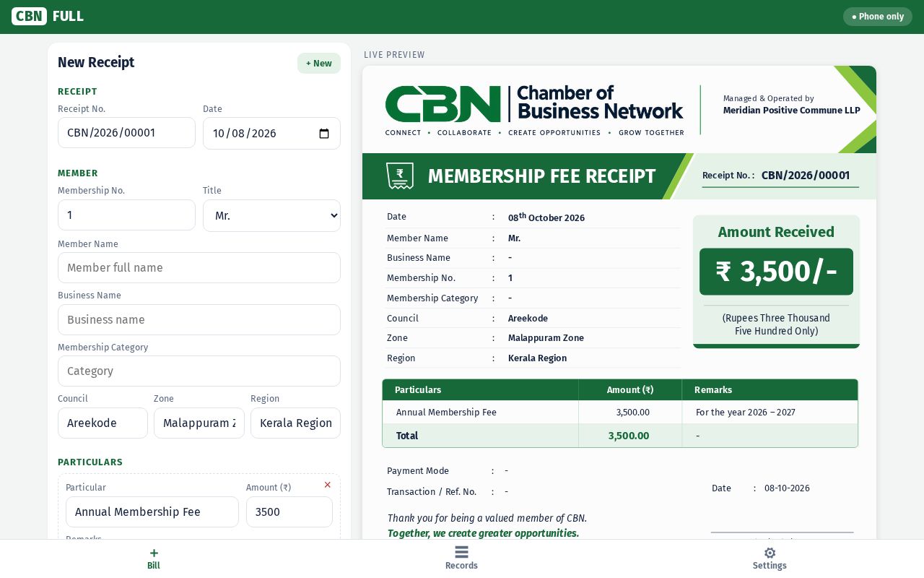Click the rupee receipt icon in preview banner
The image size is (924, 578).
pyautogui.click(x=400, y=176)
